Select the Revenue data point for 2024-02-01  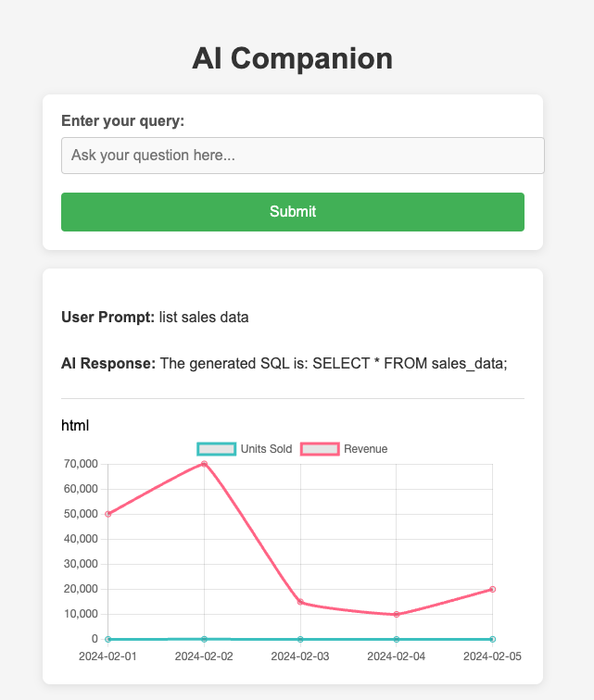pos(108,514)
